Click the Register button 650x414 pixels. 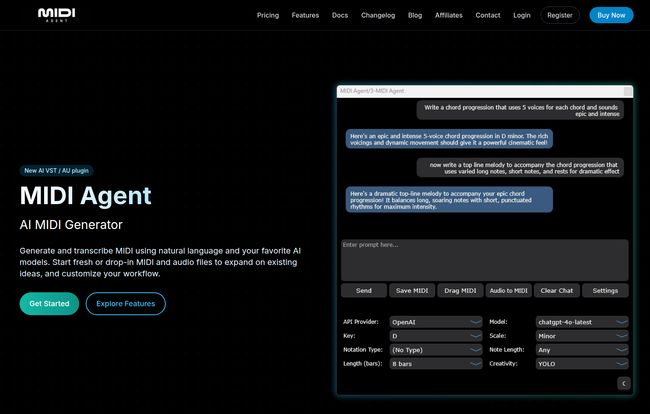point(560,15)
